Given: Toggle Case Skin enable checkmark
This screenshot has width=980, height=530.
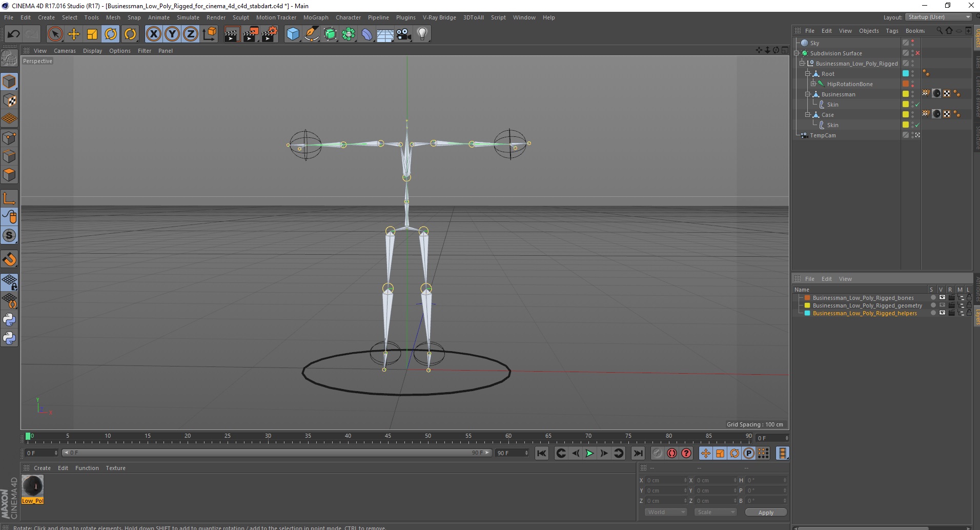Looking at the screenshot, I should [917, 125].
